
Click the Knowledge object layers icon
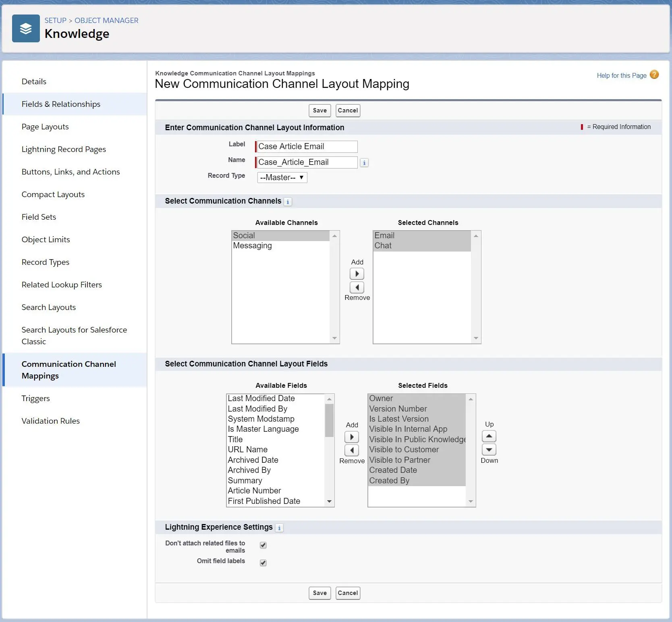(x=26, y=28)
